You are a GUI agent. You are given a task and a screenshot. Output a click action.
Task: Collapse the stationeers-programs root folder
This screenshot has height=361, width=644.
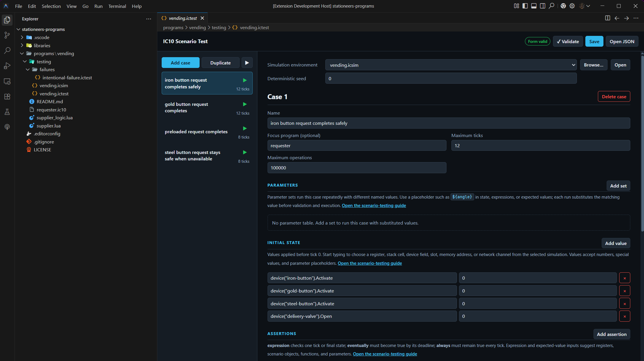click(19, 29)
